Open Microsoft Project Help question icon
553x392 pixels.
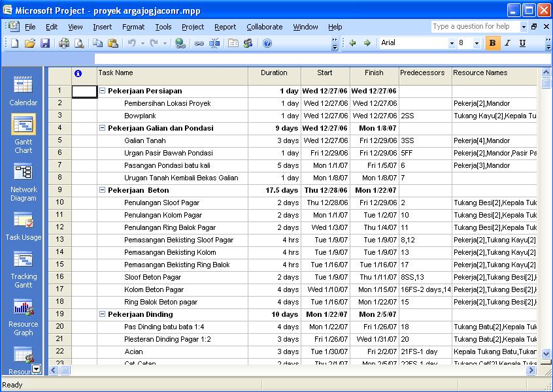pos(267,43)
